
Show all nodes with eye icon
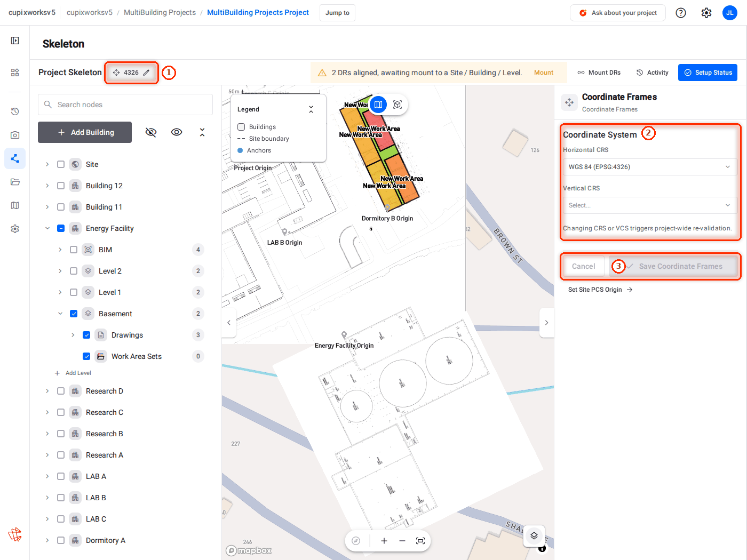click(177, 132)
